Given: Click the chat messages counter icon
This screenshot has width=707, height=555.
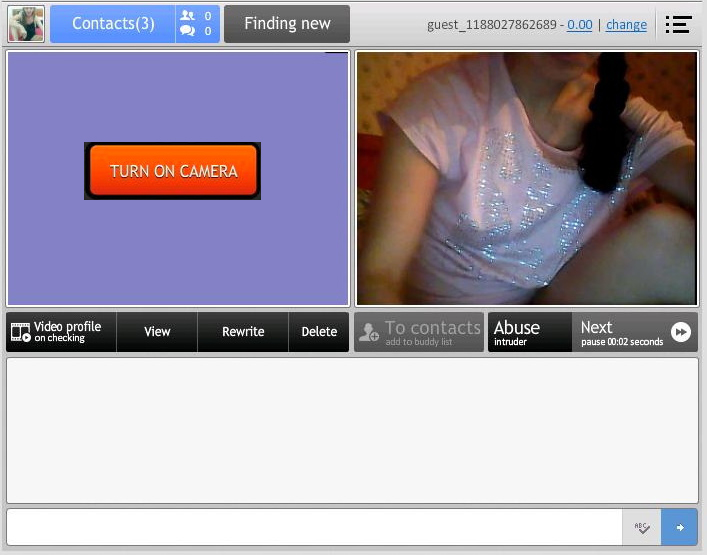Looking at the screenshot, I should [188, 31].
